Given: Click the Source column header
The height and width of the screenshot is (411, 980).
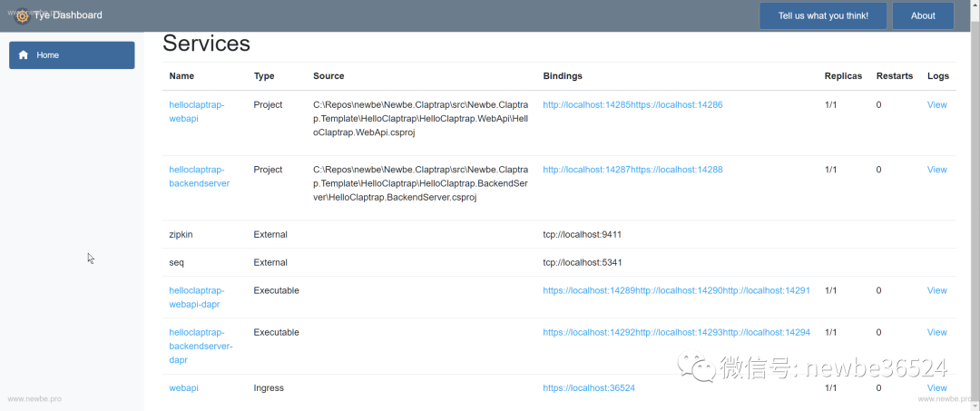Looking at the screenshot, I should coord(328,76).
